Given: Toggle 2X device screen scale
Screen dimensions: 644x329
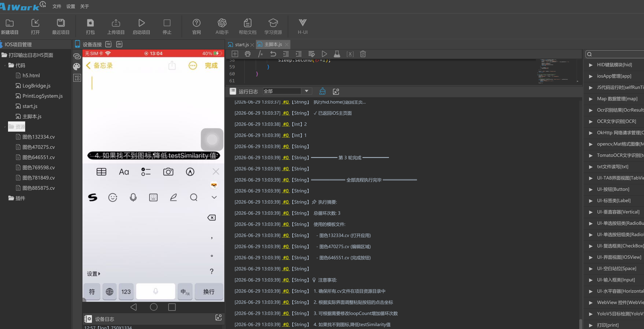Looking at the screenshot, I should coord(119,44).
